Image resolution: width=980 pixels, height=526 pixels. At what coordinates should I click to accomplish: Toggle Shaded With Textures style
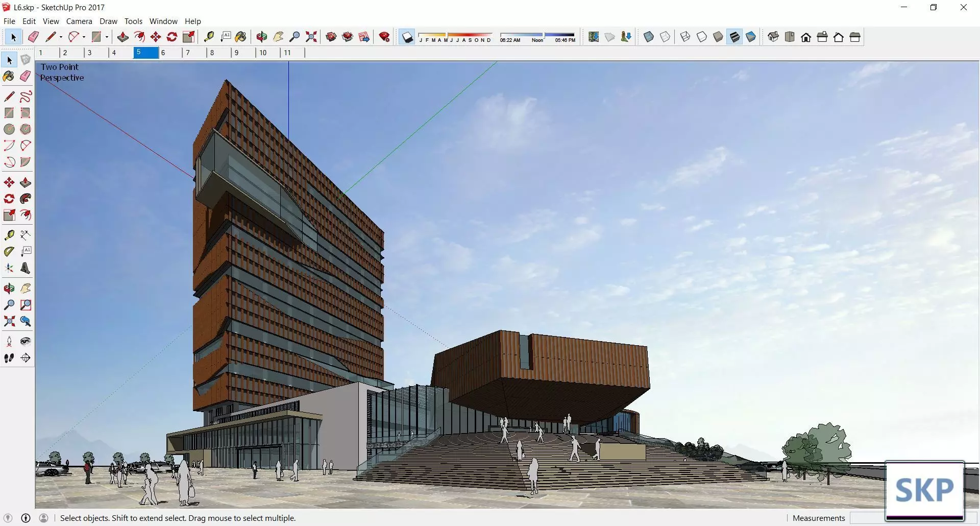click(734, 37)
